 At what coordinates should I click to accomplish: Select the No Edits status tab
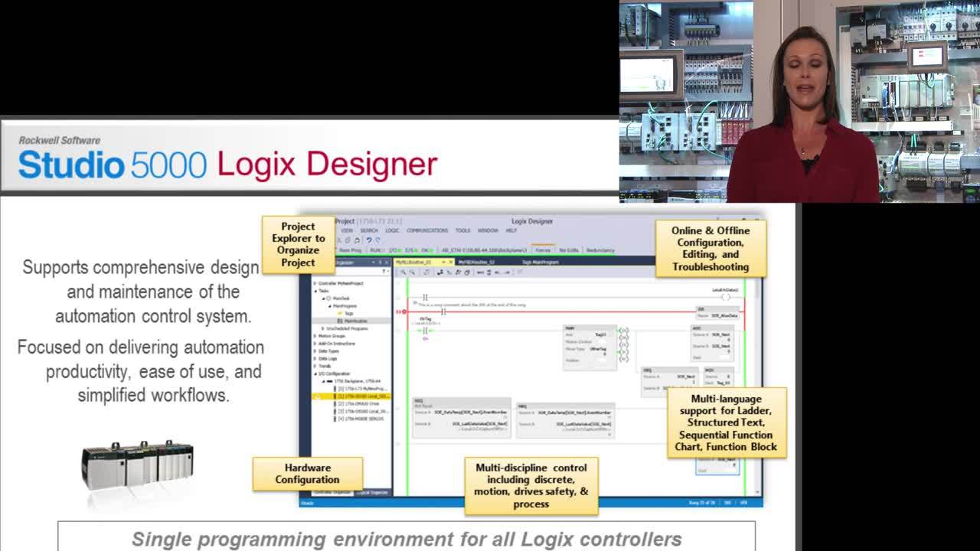click(x=569, y=250)
